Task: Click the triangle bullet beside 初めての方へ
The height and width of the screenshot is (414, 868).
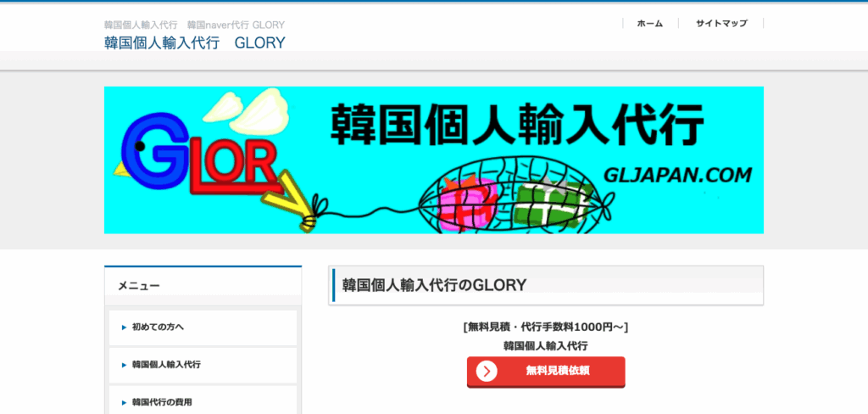Action: pos(125,327)
